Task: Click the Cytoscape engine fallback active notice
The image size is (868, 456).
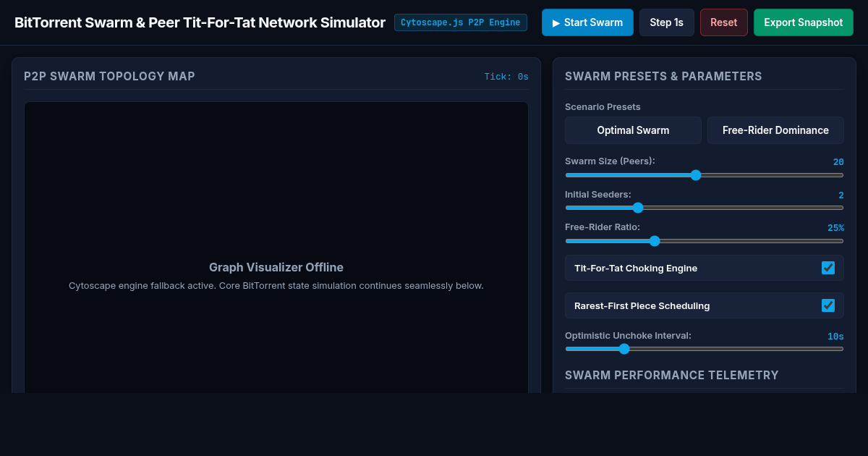Action: (x=276, y=285)
